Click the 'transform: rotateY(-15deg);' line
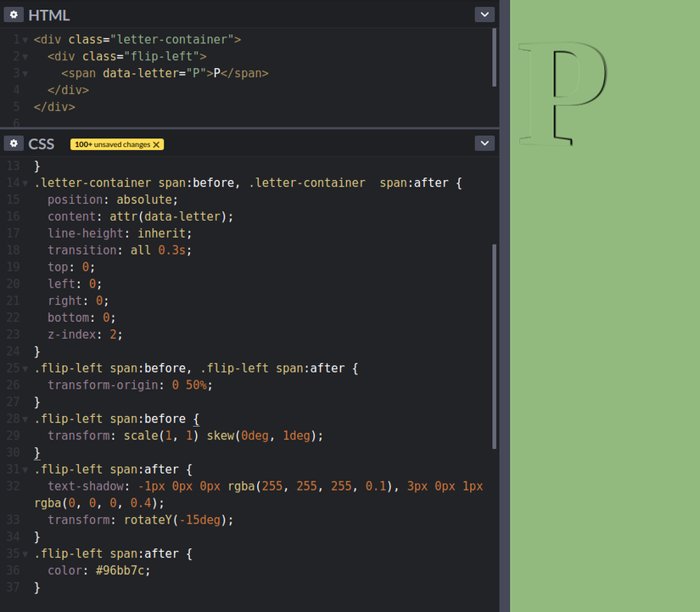The height and width of the screenshot is (612, 700). [141, 520]
